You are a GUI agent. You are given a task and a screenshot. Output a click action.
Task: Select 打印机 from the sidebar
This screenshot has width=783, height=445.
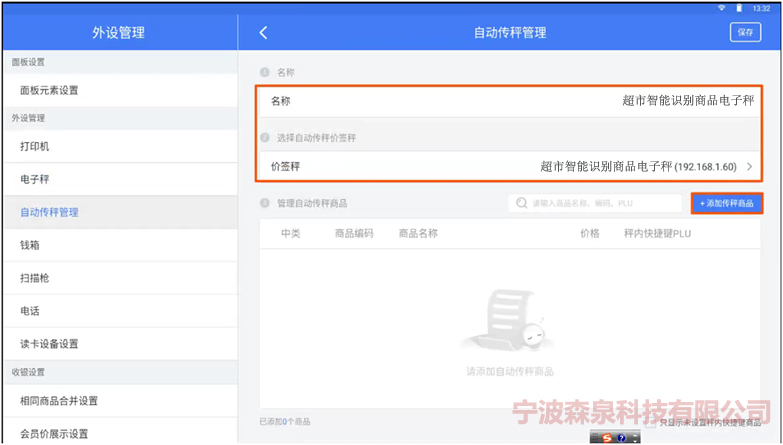click(35, 147)
